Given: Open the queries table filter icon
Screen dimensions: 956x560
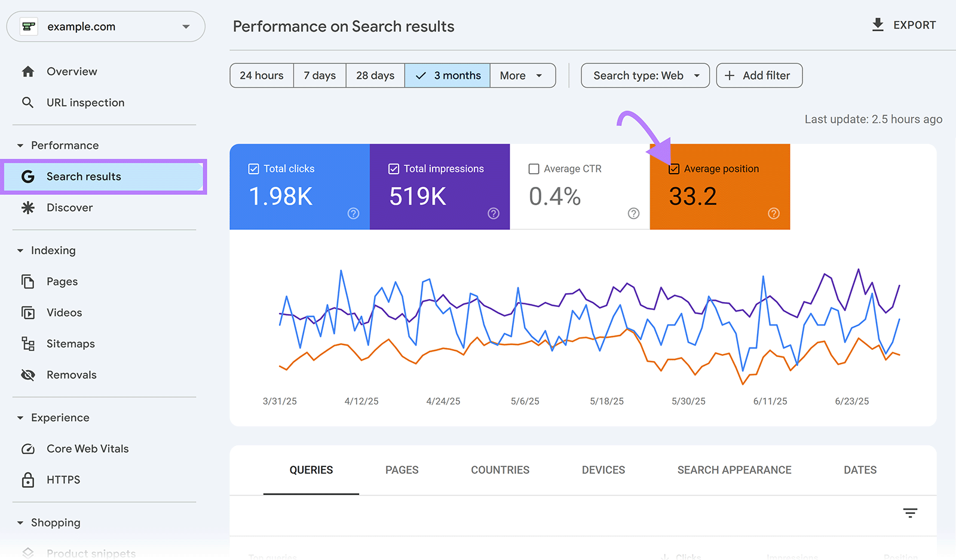Looking at the screenshot, I should tap(910, 513).
